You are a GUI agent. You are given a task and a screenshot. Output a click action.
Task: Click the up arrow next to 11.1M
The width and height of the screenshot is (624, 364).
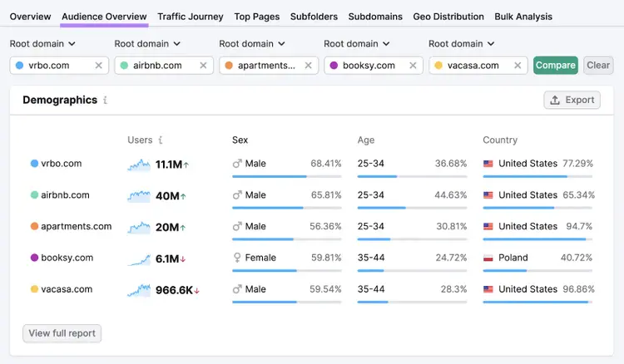click(x=186, y=165)
